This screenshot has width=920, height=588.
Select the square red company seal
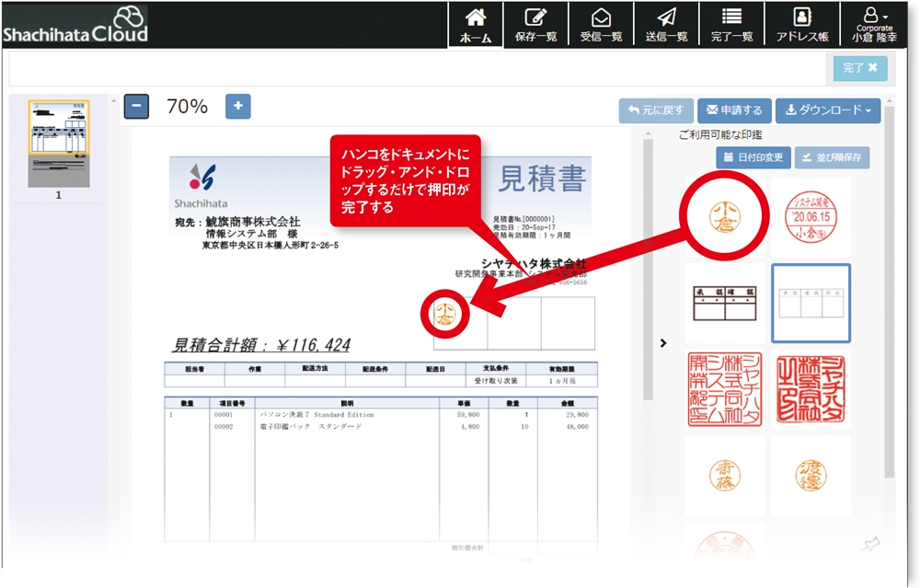(x=724, y=389)
